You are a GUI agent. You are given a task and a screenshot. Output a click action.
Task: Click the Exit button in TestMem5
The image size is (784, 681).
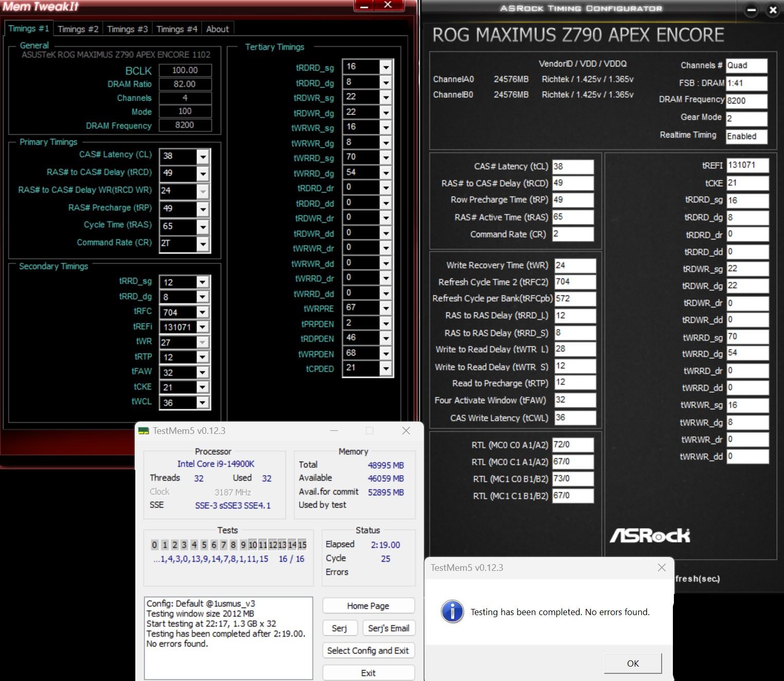click(368, 673)
